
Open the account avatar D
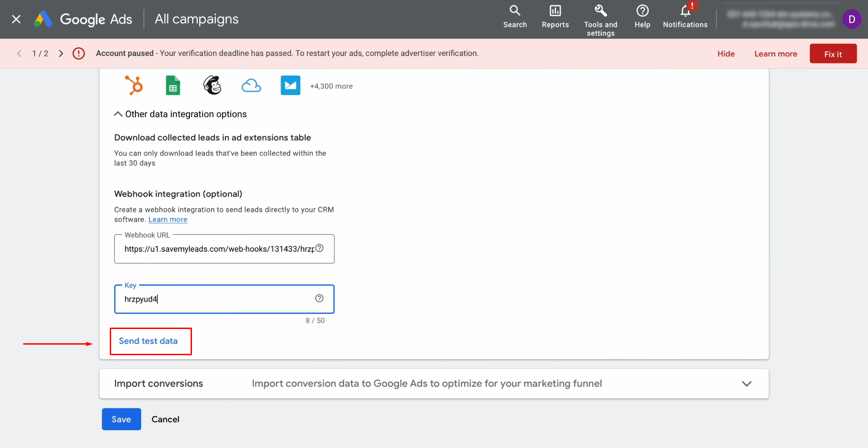[x=851, y=19]
